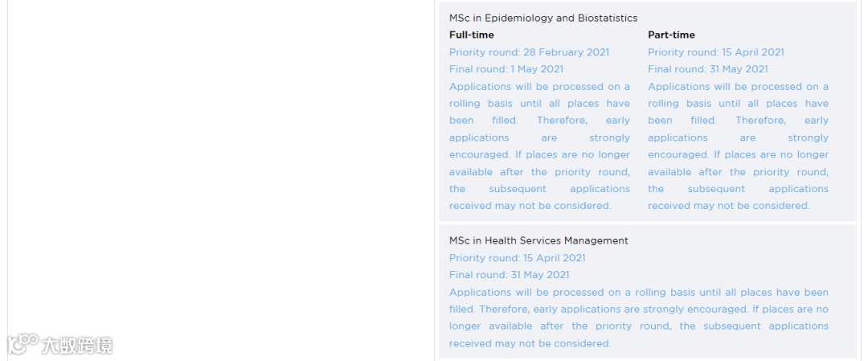
Task: Click last line of Full-time paragraph
Action: [530, 206]
